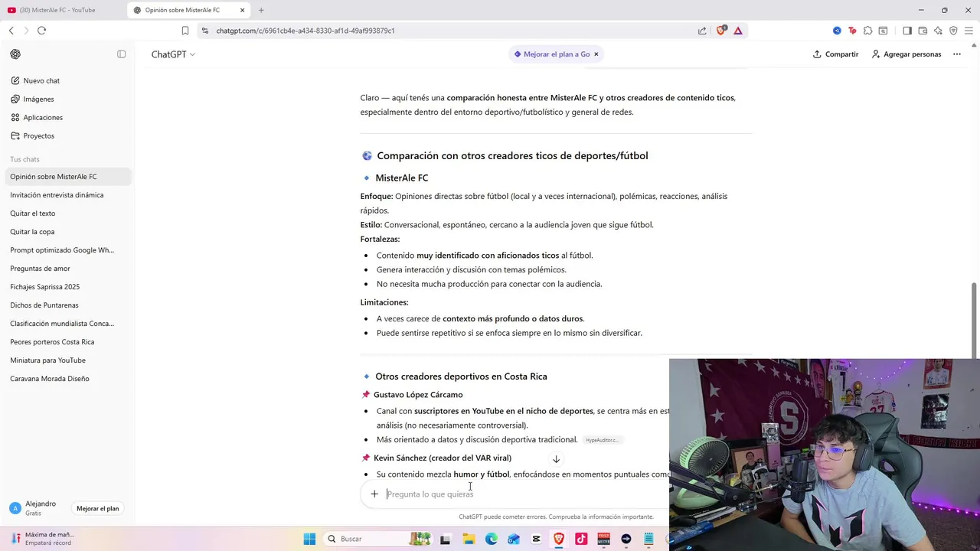980x551 pixels.
Task: Open chat Miniatura para YouTube
Action: pyautogui.click(x=47, y=360)
